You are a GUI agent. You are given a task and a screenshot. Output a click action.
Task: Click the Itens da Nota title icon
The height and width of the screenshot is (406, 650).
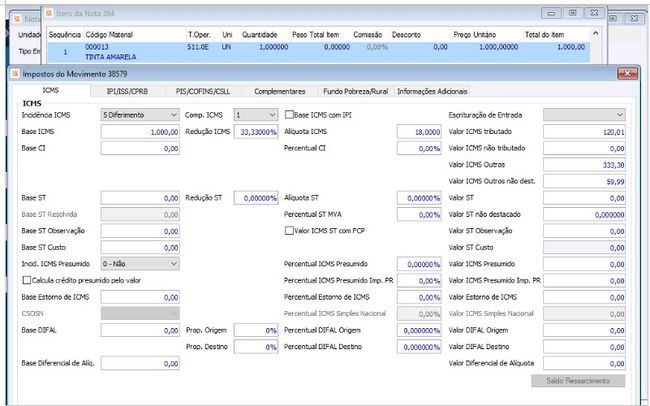[x=49, y=13]
